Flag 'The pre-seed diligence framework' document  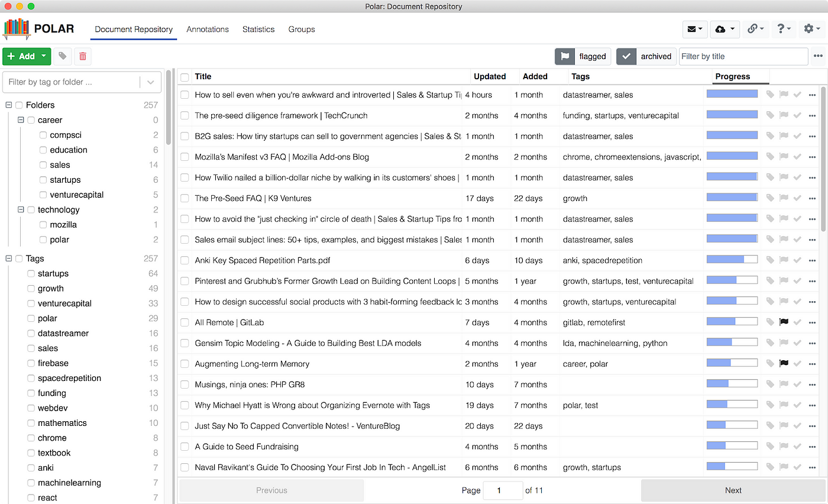[784, 115]
